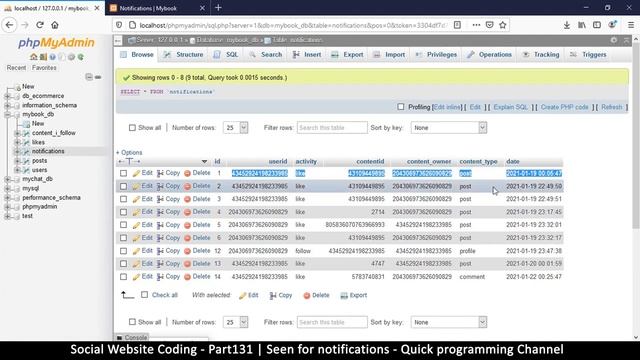Viewport: 640px width, 360px height.
Task: Click the With selected Export icon
Action: tap(344, 296)
